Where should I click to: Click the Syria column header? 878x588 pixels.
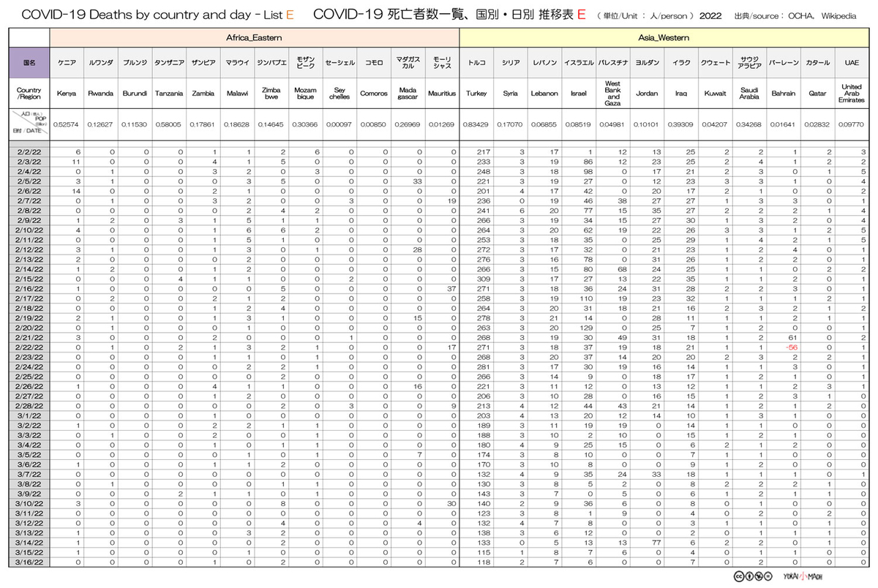click(x=511, y=94)
